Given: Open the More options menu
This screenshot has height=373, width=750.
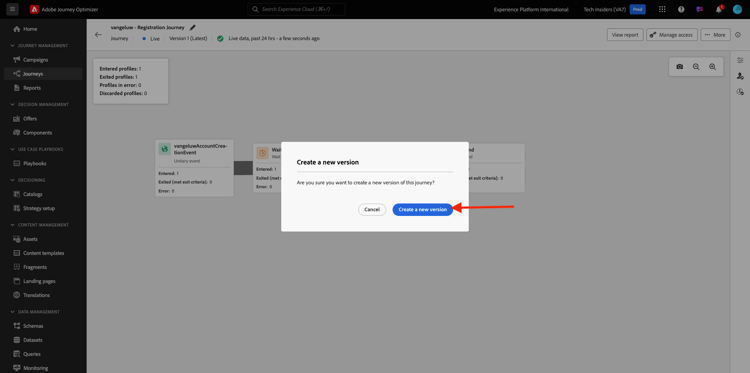Looking at the screenshot, I should (715, 35).
